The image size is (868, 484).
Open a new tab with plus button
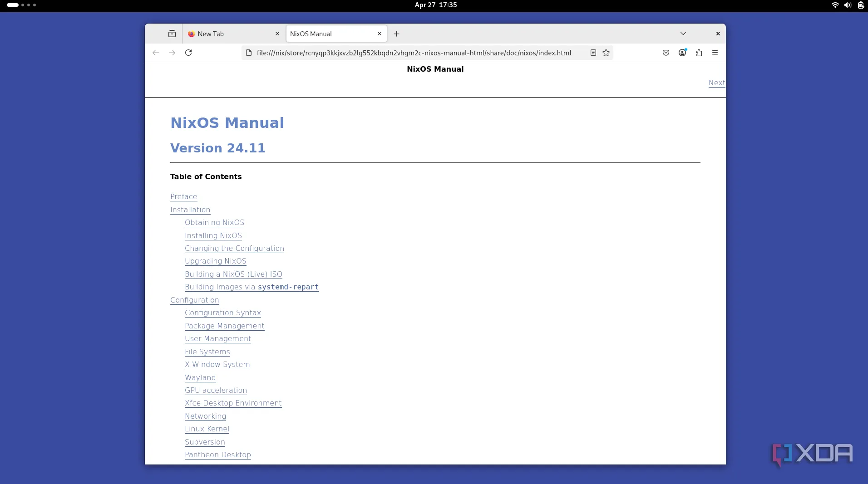tap(396, 34)
